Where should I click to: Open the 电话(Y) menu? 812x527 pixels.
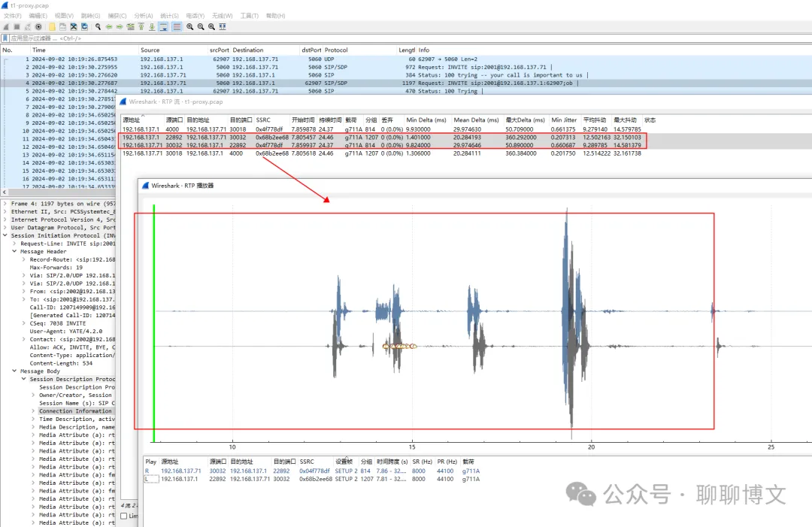[x=195, y=16]
